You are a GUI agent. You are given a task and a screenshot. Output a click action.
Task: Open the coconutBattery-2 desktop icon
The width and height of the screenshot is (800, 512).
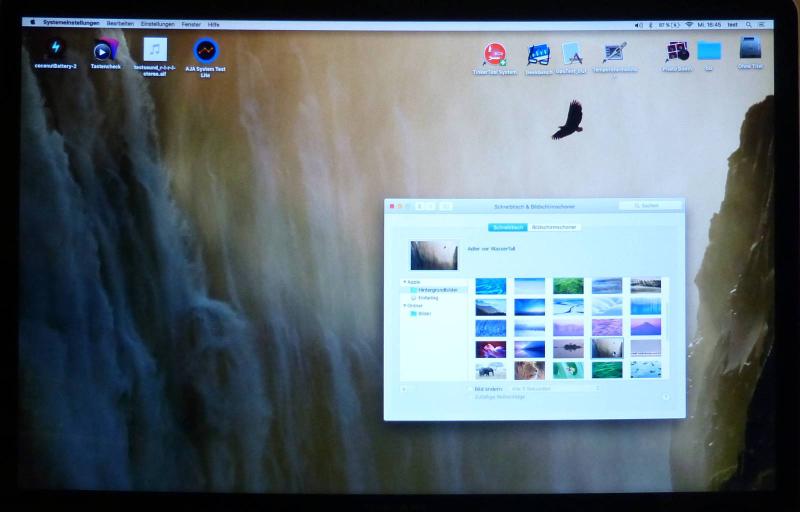click(x=56, y=49)
